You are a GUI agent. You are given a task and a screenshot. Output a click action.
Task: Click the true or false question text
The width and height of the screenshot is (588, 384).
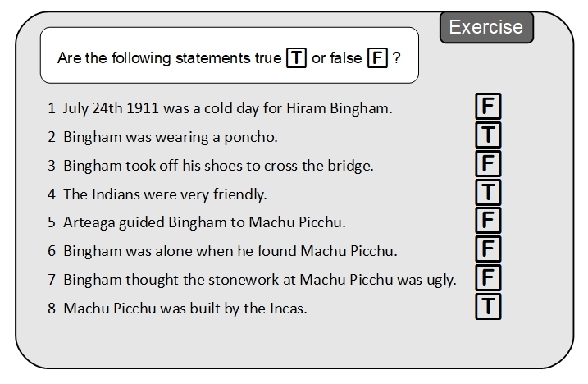170,59
